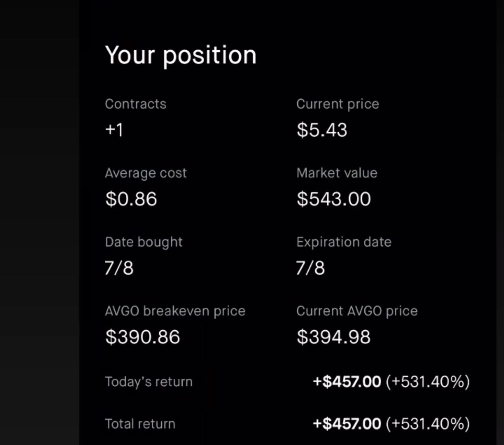Screen dimensions: 504x445
Task: Select the Date bought label
Action: (144, 242)
